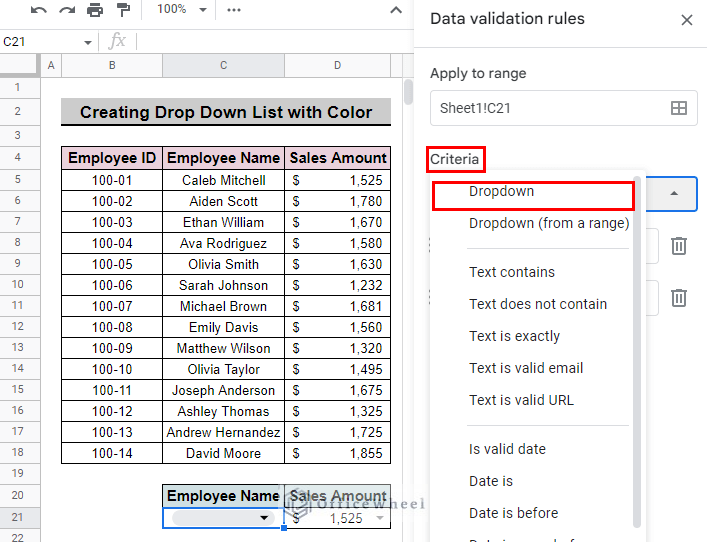Click cell '100-01'
707x542 pixels.
pyautogui.click(x=112, y=180)
